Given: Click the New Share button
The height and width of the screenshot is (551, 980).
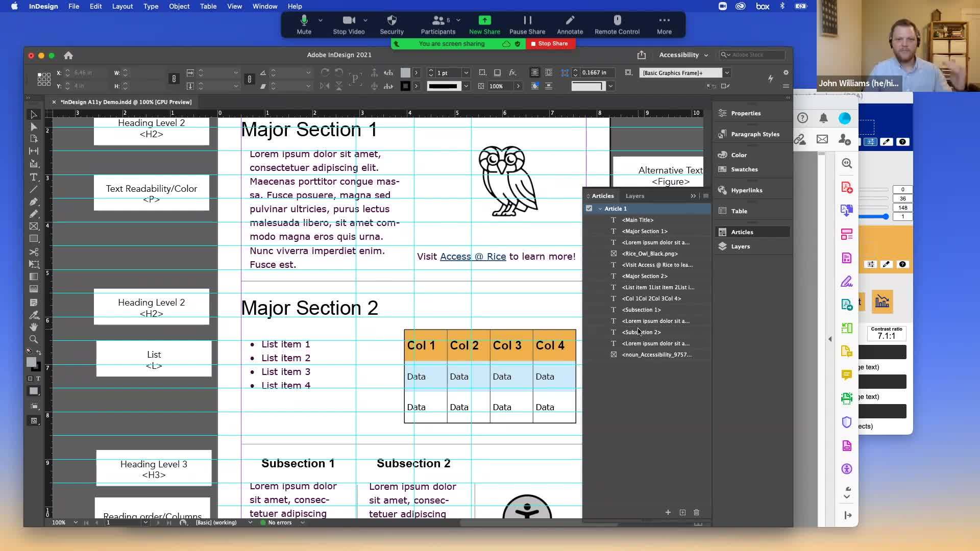Looking at the screenshot, I should pyautogui.click(x=484, y=24).
